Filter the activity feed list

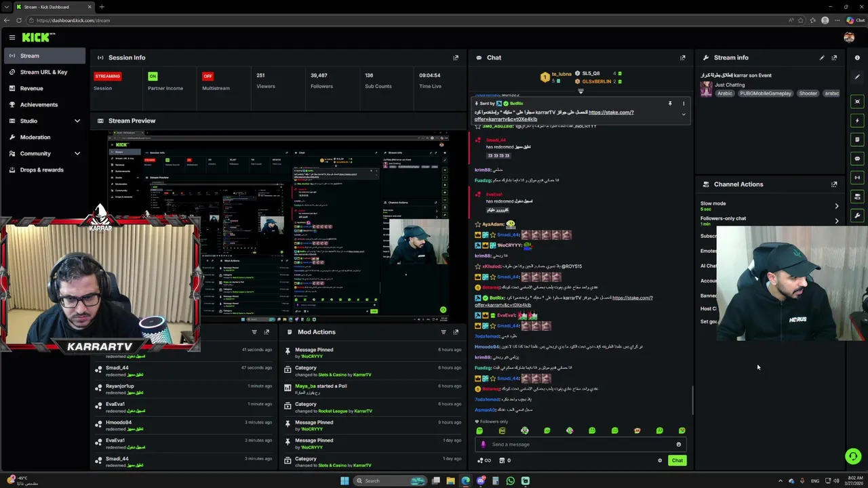[254, 332]
